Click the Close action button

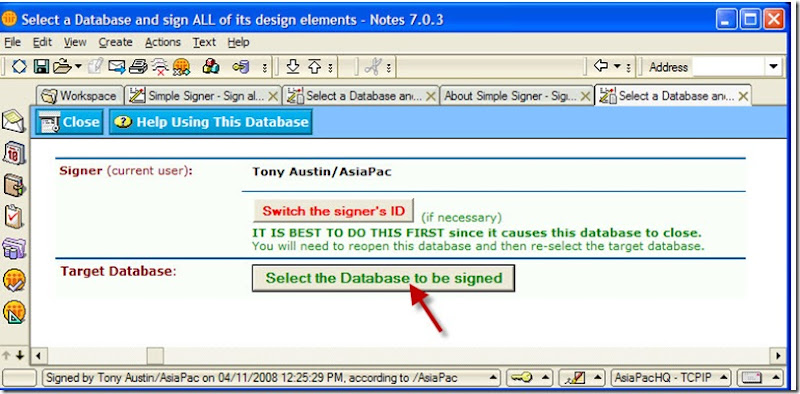click(69, 122)
